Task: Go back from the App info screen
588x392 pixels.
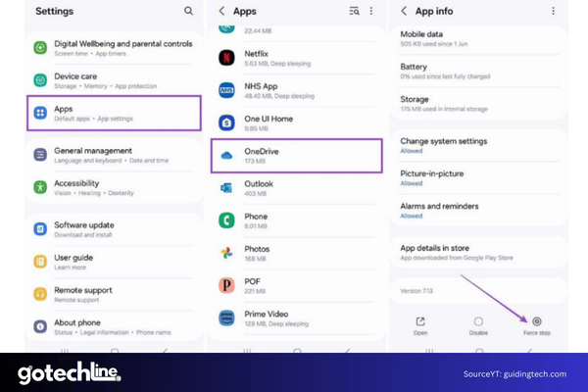Action: [404, 11]
